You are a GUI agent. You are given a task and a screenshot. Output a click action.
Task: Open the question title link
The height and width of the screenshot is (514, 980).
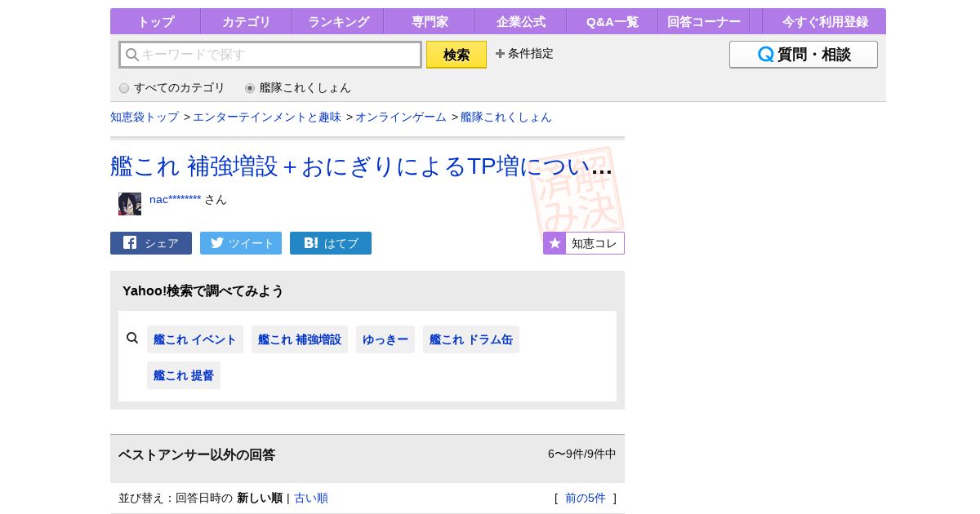[361, 166]
